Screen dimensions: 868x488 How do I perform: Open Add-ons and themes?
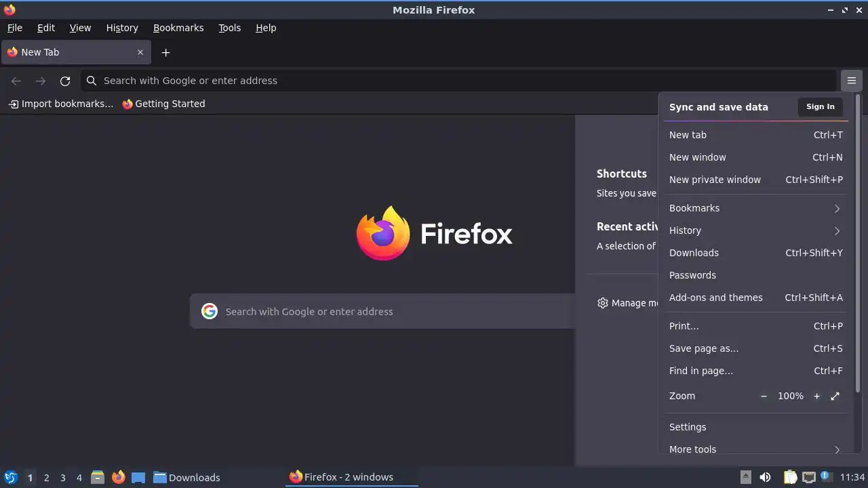click(755, 298)
